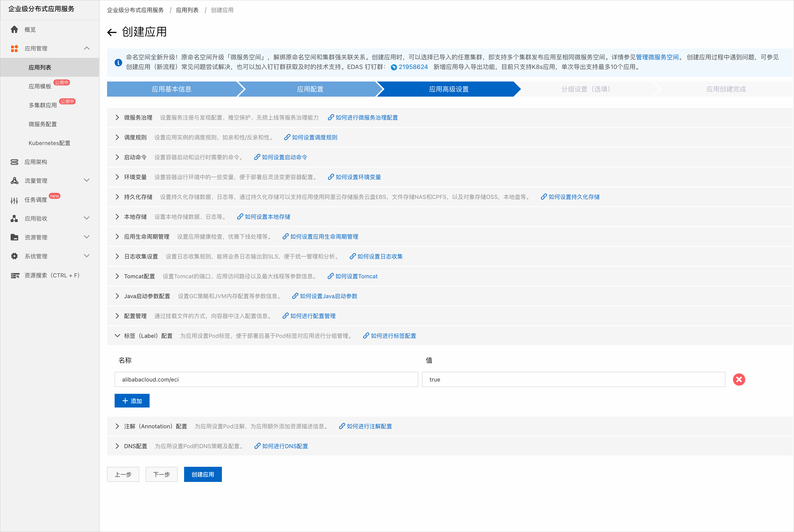The image size is (794, 532).
Task: Click the link icon before 如何设置持久化存储
Action: click(x=544, y=197)
